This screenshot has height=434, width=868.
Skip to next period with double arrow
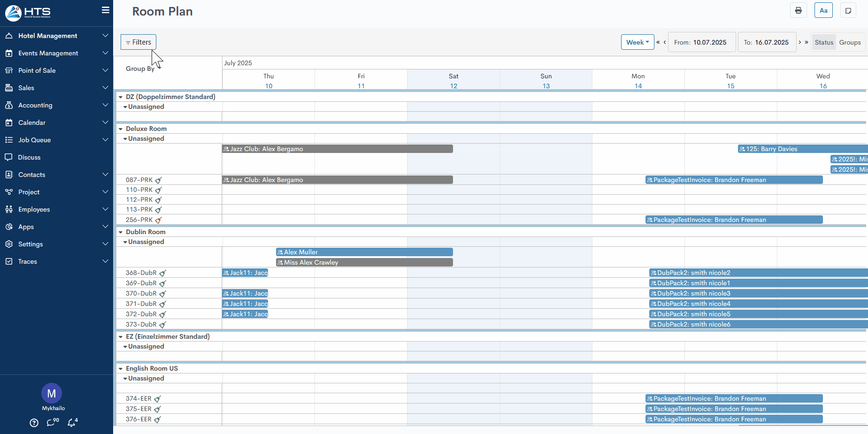coord(807,42)
